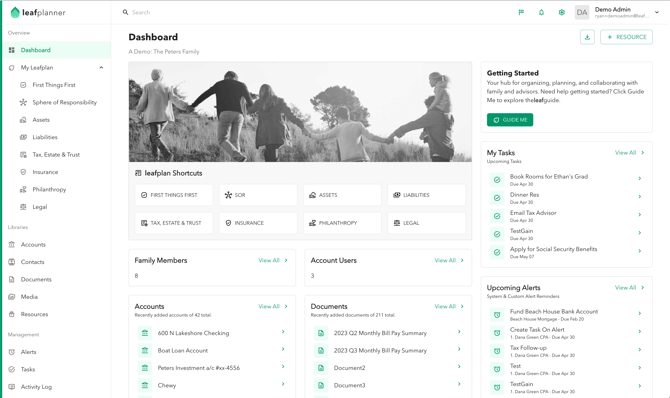
Task: Click the Contacts icon in sidebar
Action: (x=12, y=262)
